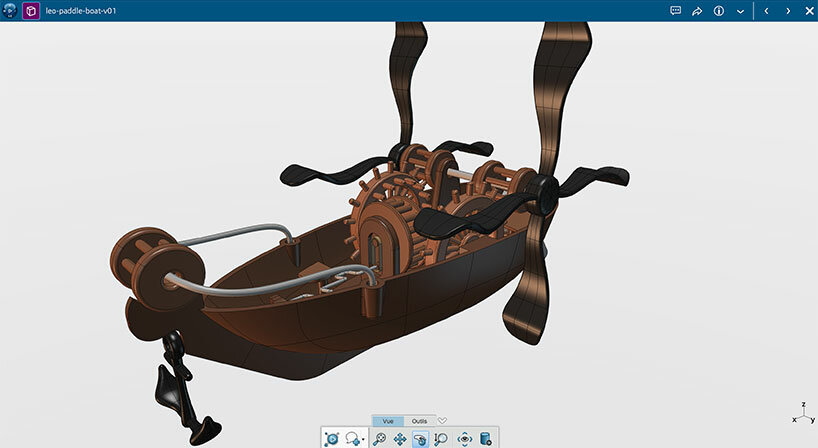Image resolution: width=818 pixels, height=448 pixels.
Task: Click the zoom fit all icon
Action: (x=380, y=438)
